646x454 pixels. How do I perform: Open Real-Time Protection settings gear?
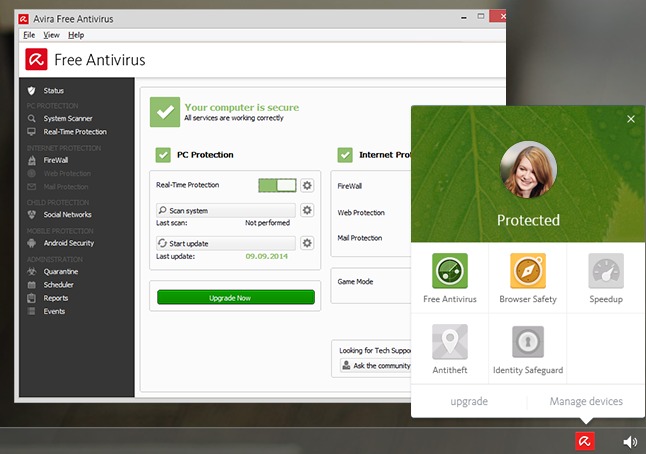click(x=307, y=185)
